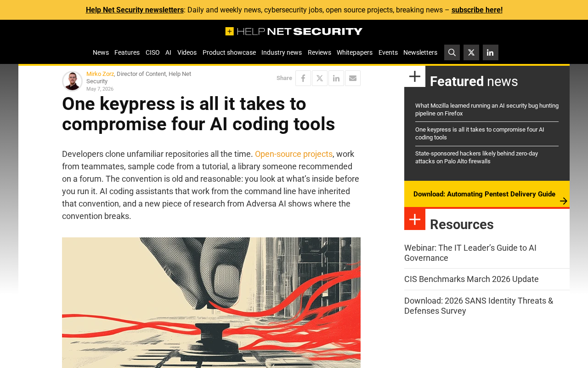Image resolution: width=588 pixels, height=368 pixels.
Task: Go to the Reviews section
Action: 319,52
